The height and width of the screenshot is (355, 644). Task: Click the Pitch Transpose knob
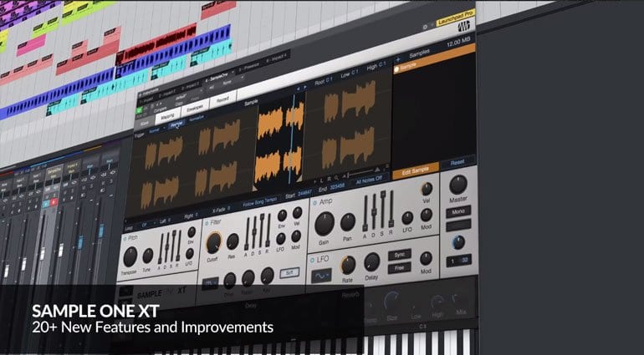130,257
